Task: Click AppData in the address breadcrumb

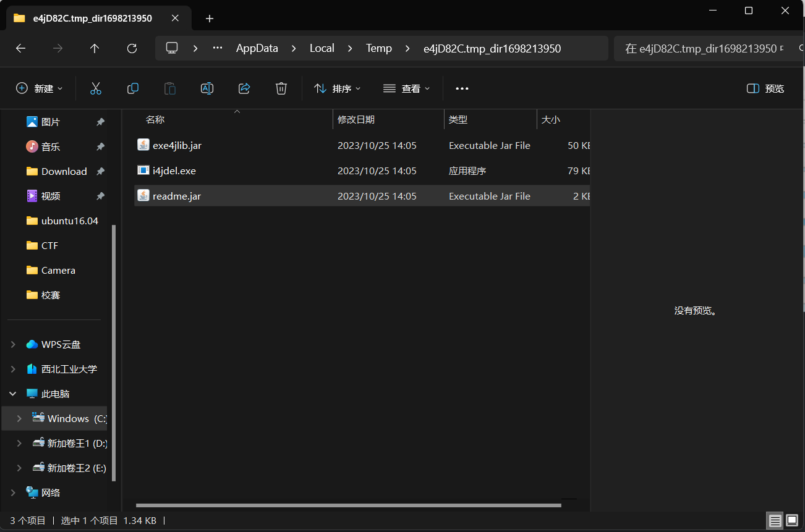Action: pos(257,48)
